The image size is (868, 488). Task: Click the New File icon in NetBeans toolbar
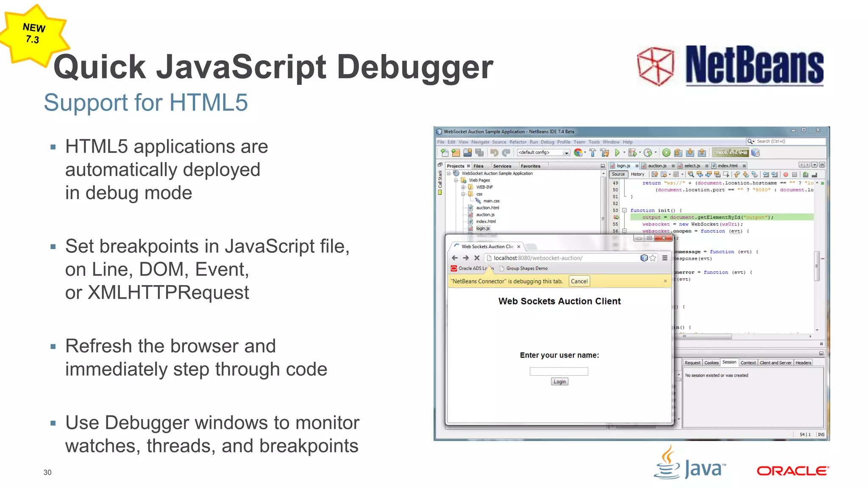(445, 152)
